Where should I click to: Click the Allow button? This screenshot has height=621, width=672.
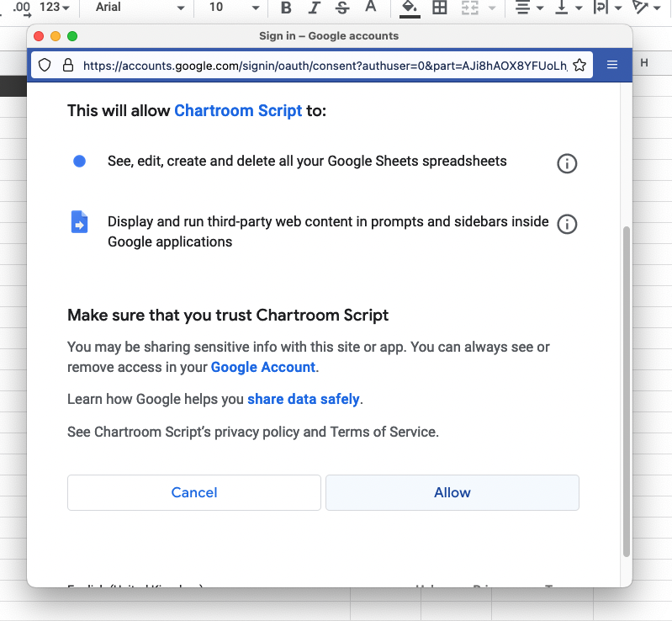[x=452, y=492]
